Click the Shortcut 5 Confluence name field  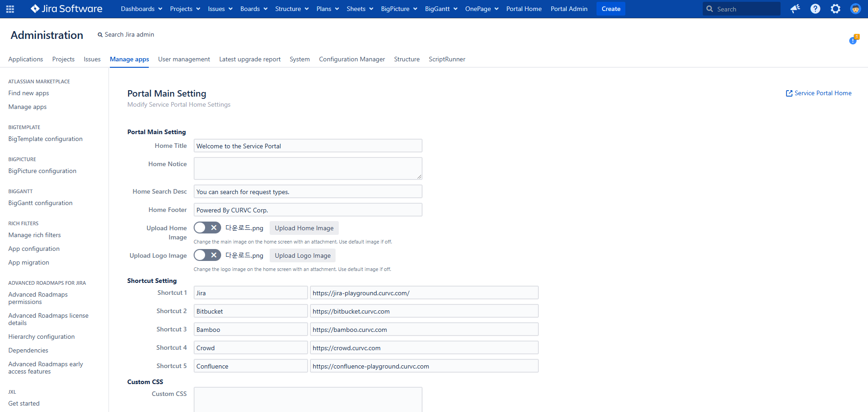(x=250, y=366)
